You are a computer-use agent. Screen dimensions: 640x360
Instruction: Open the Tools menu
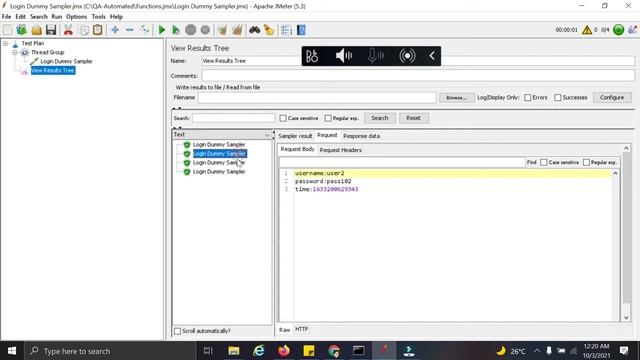point(98,17)
